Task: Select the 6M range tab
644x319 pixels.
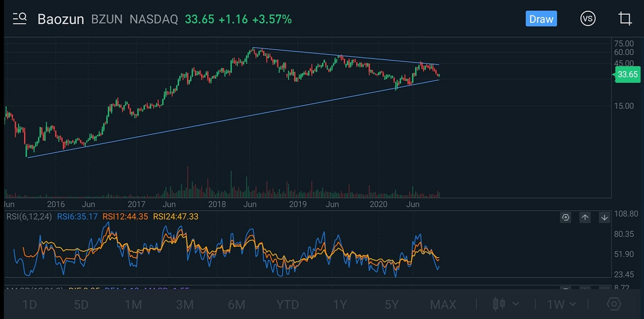Action: point(237,304)
